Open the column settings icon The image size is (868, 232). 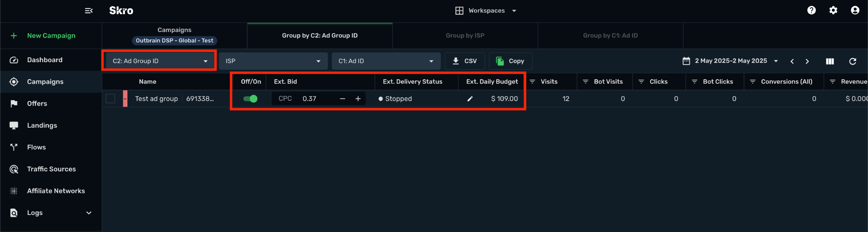[x=830, y=61]
